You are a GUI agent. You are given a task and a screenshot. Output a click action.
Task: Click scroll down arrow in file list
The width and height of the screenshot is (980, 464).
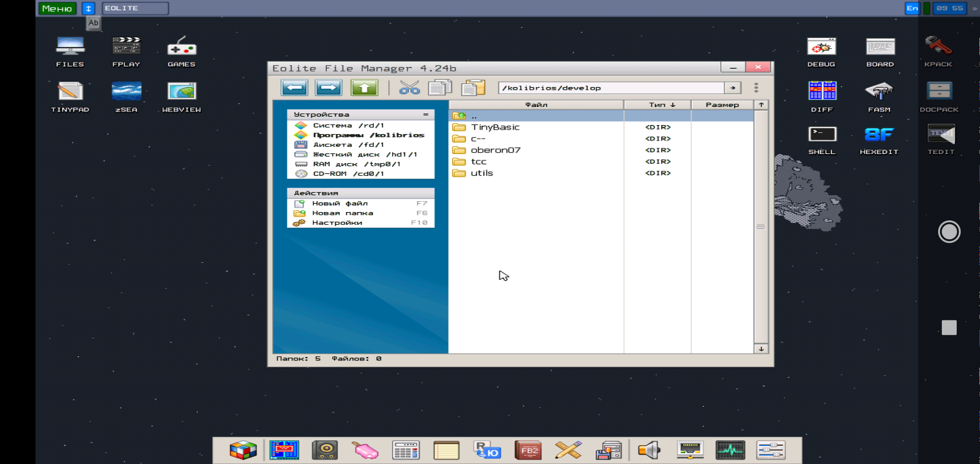point(761,349)
